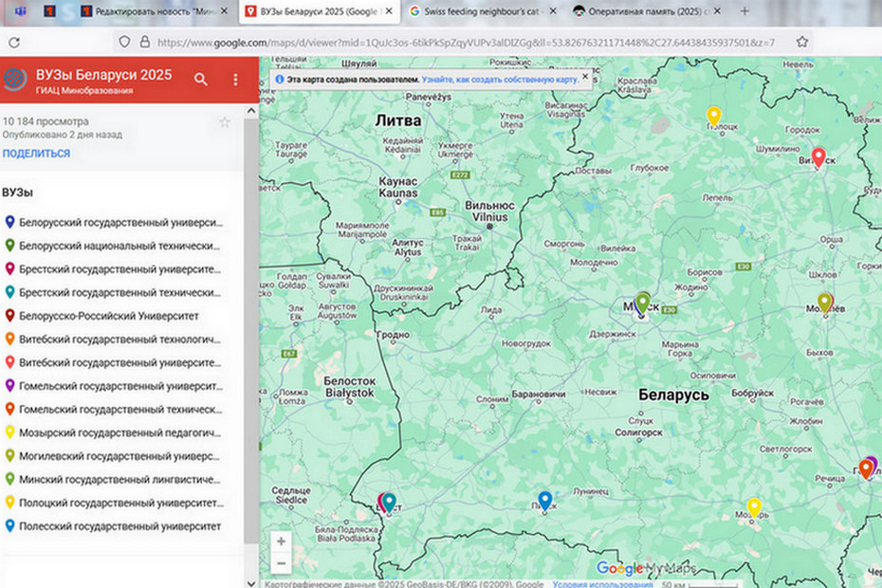
Task: Click the yellow pin at Mozyr
Action: pos(754,507)
